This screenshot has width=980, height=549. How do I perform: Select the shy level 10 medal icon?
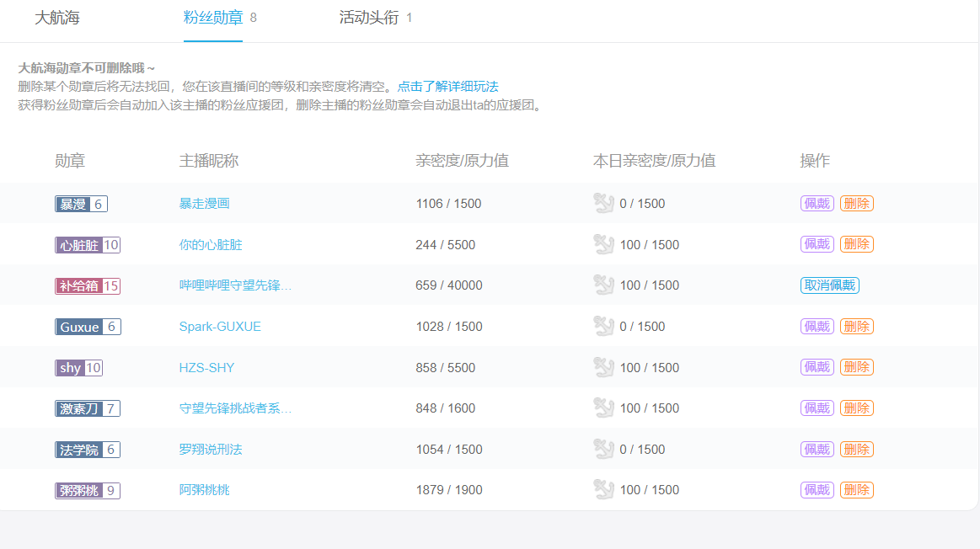point(78,367)
